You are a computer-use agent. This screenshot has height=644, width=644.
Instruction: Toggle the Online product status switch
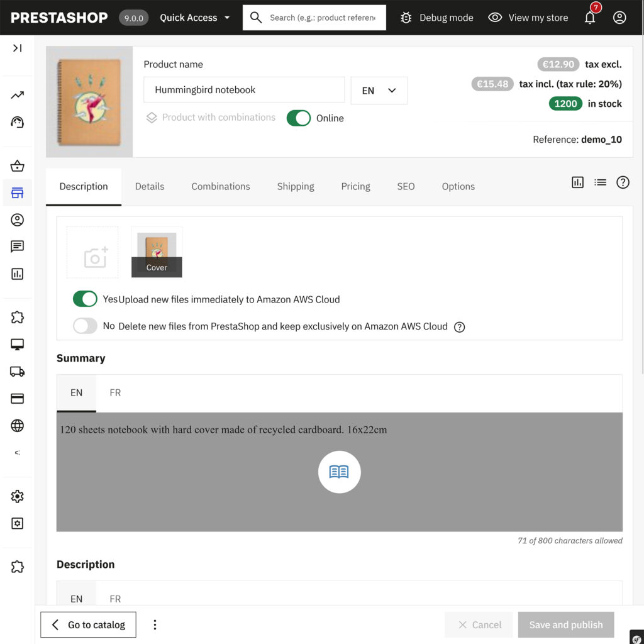[299, 118]
